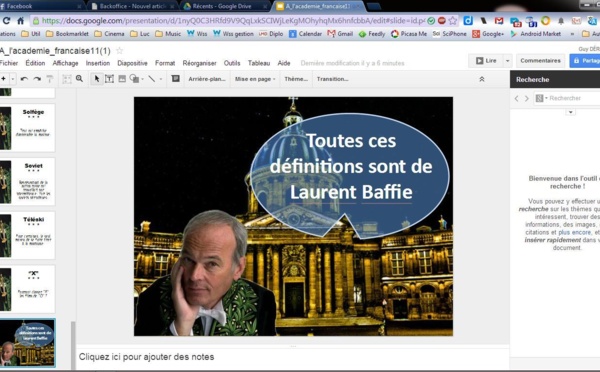Open the Édition menu

tap(35, 63)
